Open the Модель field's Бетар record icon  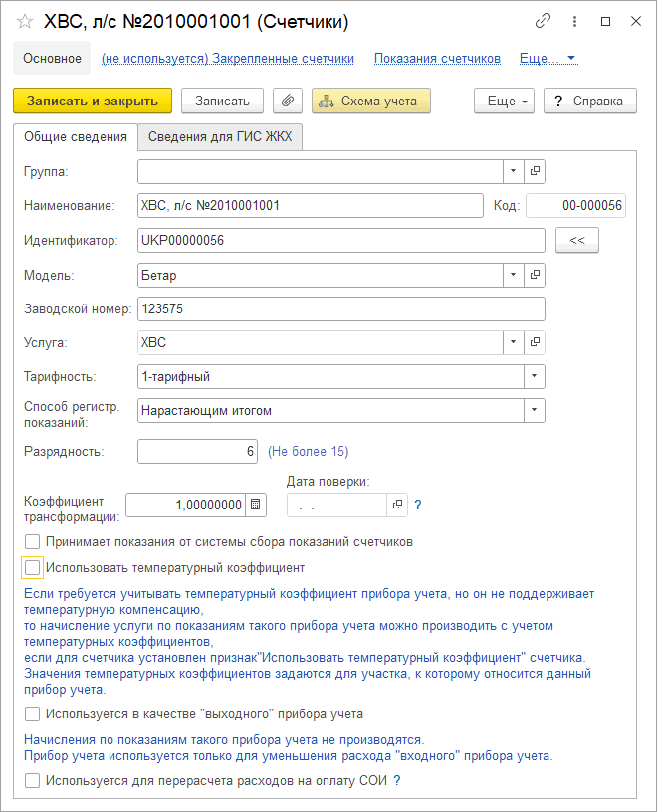click(x=536, y=275)
